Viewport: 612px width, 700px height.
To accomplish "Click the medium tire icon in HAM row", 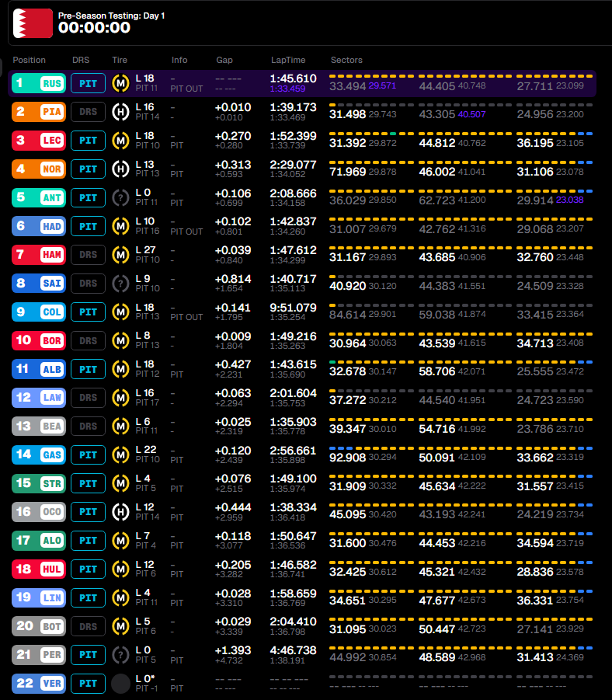I will tap(120, 255).
